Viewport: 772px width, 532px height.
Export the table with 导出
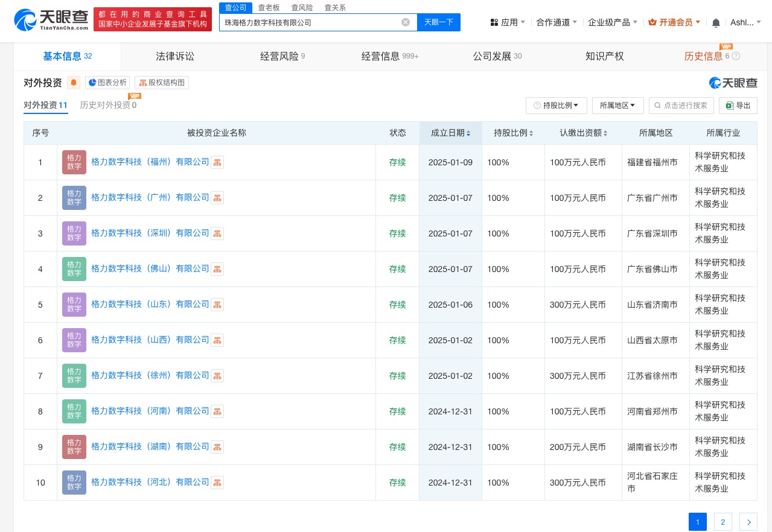pos(738,105)
